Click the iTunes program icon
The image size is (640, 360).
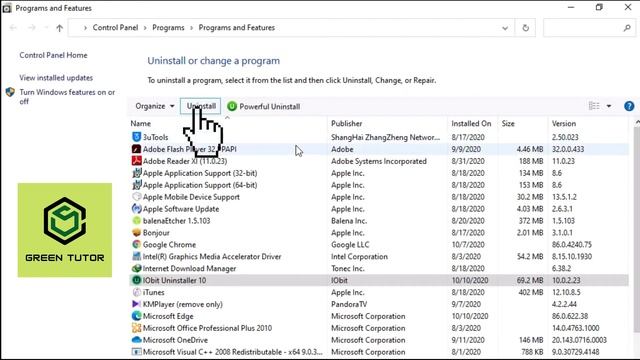pos(136,292)
